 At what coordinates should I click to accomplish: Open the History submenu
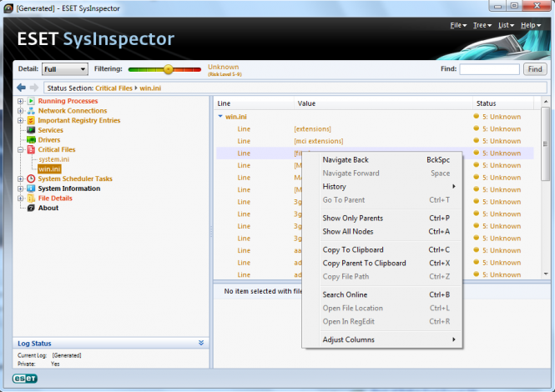(382, 187)
